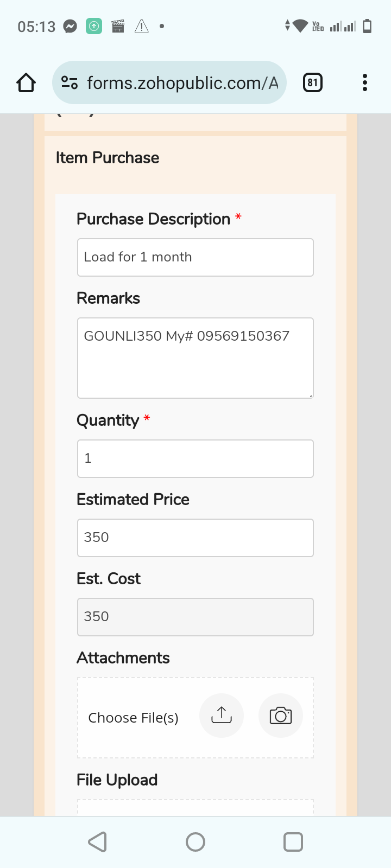Screen dimensions: 391x868
Task: Tap the clapperboard notification icon in status bar
Action: coord(118,26)
